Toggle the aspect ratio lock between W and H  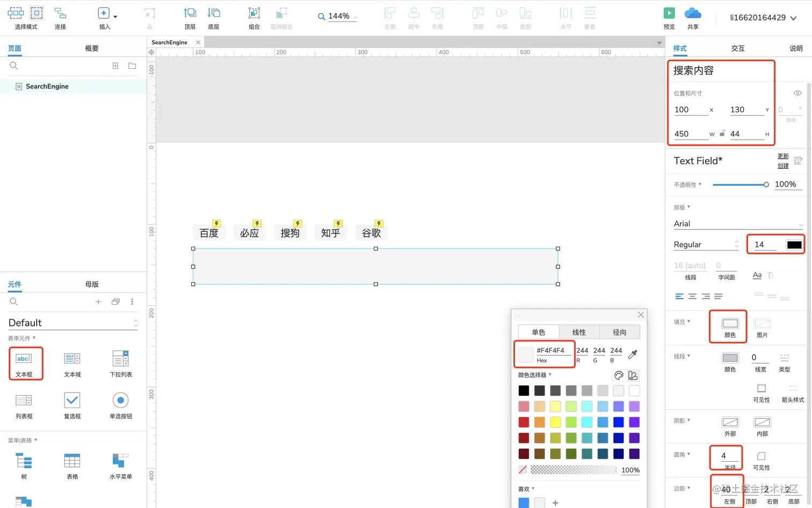(x=722, y=133)
